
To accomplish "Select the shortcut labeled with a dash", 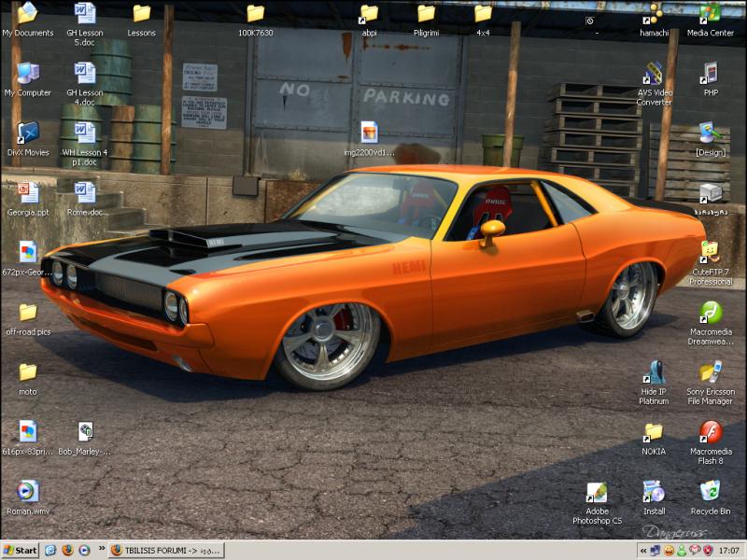I will pos(591,24).
